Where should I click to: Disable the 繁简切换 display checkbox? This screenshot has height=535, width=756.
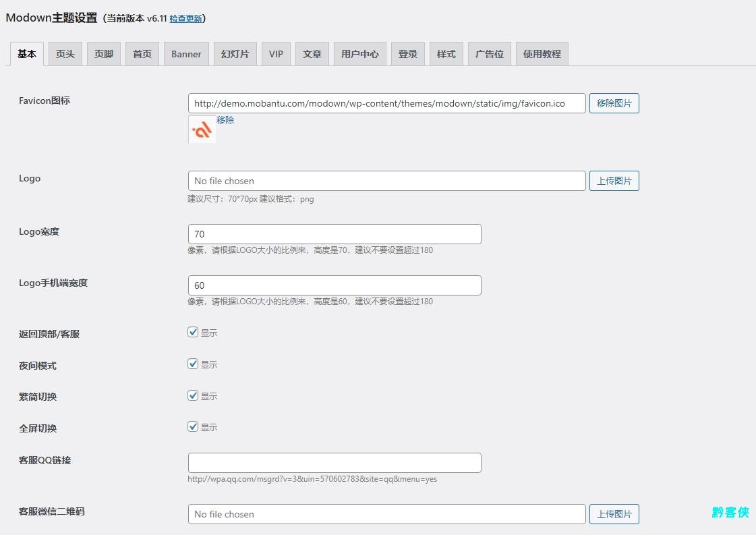coord(193,396)
